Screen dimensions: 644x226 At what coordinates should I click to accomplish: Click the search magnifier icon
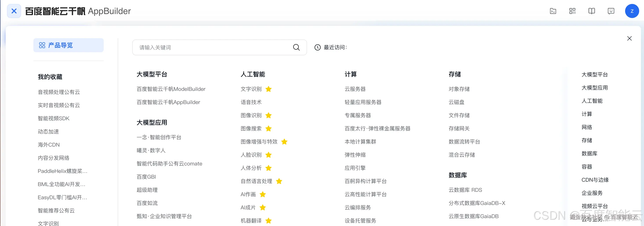pos(296,47)
